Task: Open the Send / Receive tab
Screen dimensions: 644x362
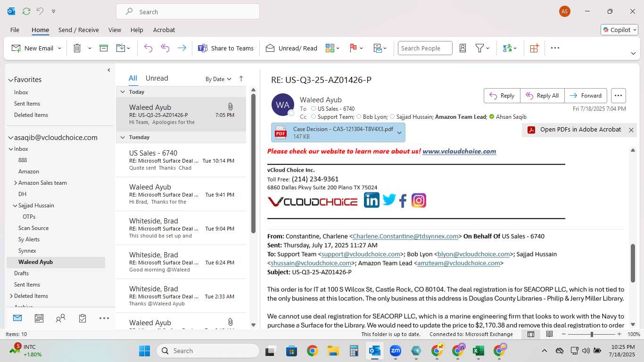Action: 79,30
